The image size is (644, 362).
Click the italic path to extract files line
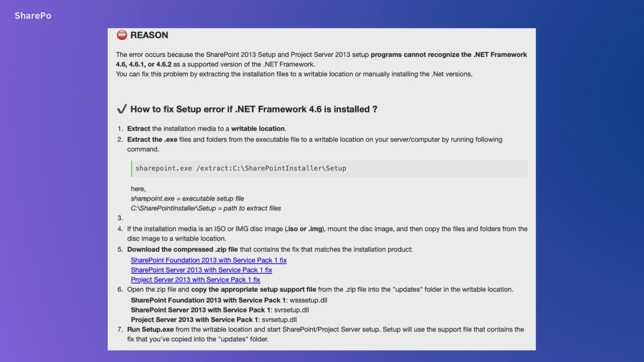(206, 208)
